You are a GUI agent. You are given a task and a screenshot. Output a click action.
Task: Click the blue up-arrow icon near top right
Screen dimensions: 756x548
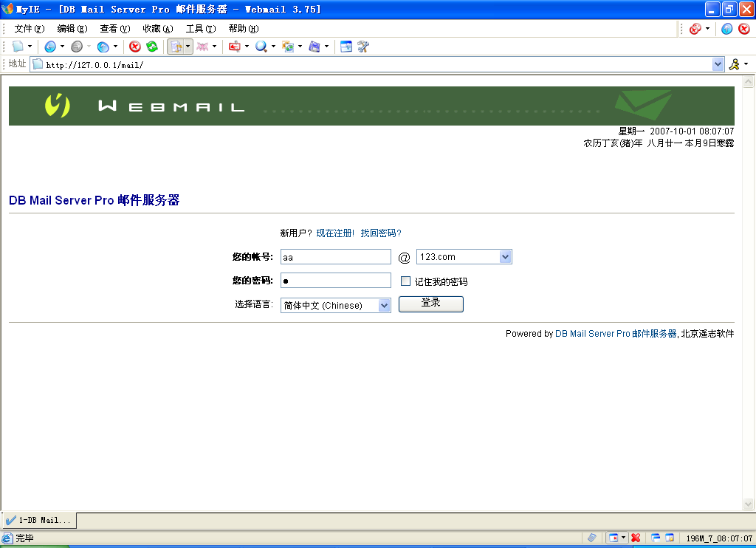(727, 29)
